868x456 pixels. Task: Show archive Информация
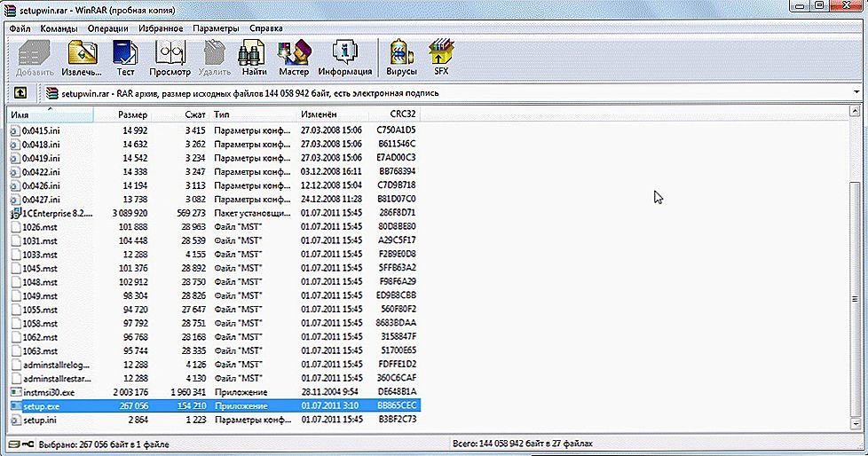[x=345, y=58]
